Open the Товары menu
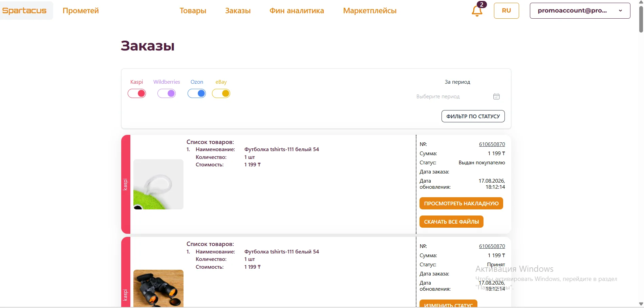This screenshot has width=644, height=308. [193, 11]
